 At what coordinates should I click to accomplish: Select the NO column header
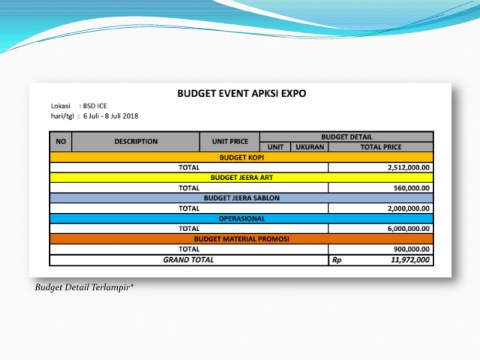[x=61, y=142]
